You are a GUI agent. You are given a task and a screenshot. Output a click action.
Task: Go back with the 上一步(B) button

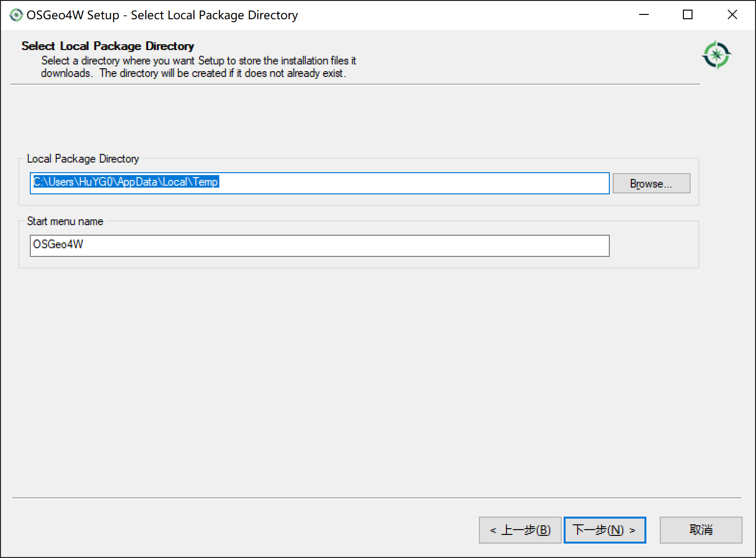[520, 530]
